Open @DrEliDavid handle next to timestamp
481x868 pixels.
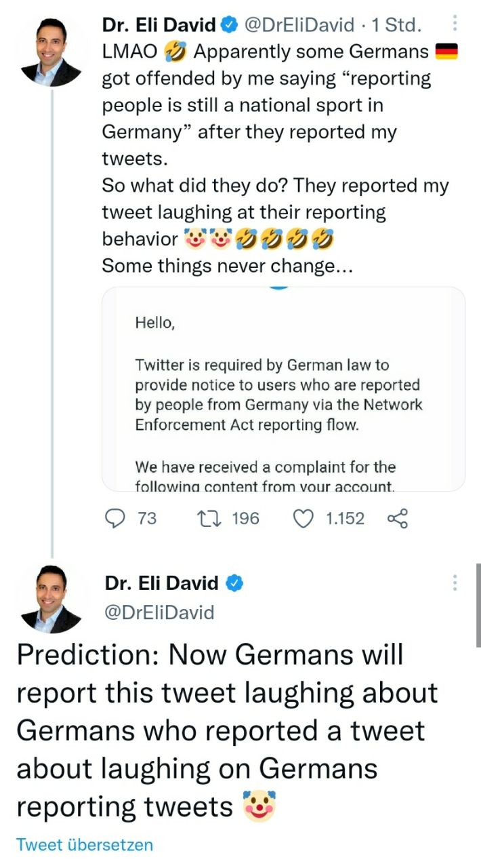(299, 26)
